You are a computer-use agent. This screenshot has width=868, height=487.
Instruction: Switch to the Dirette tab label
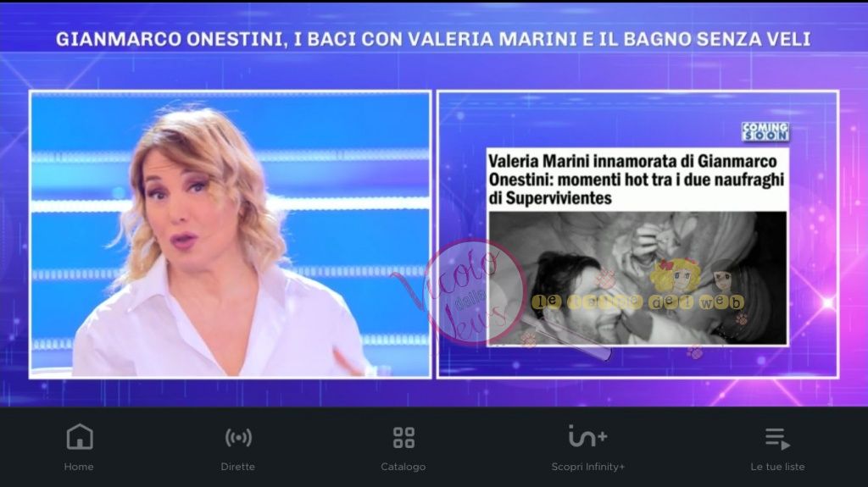pyautogui.click(x=238, y=467)
